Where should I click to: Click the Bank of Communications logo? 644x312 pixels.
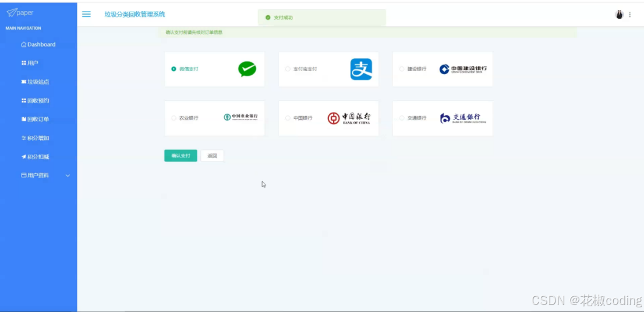(463, 118)
